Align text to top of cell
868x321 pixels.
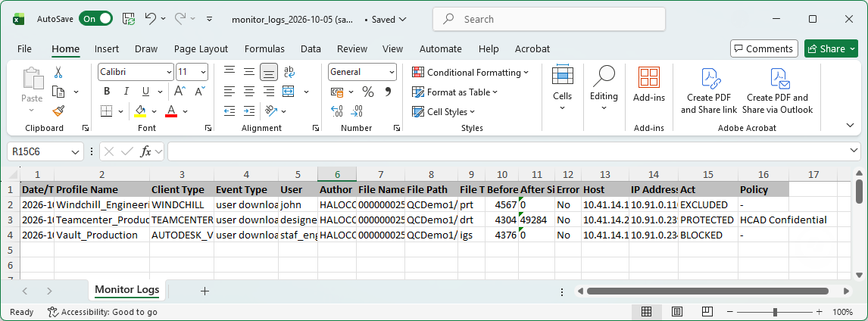click(x=229, y=71)
